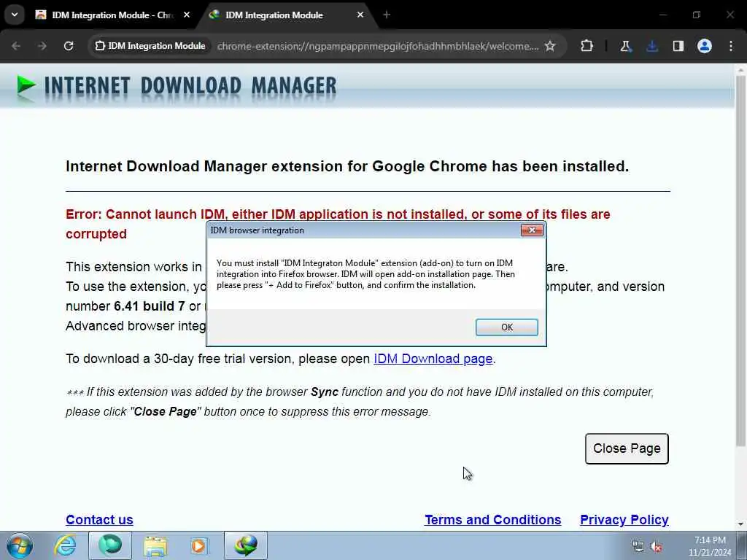747x560 pixels.
Task: Go forward to next page
Action: 42,46
